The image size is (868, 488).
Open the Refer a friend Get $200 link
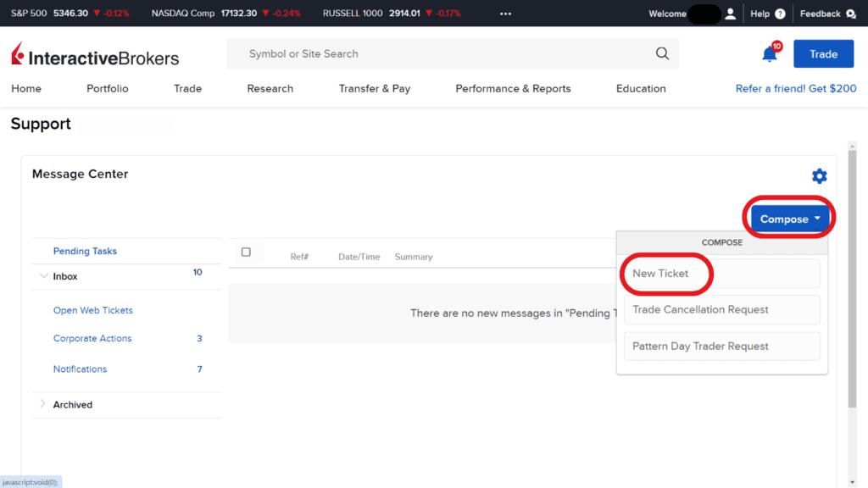tap(795, 88)
